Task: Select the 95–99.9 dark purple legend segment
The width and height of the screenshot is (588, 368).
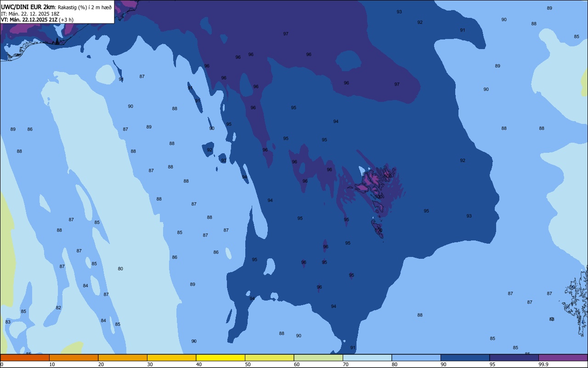Action: pyautogui.click(x=514, y=357)
